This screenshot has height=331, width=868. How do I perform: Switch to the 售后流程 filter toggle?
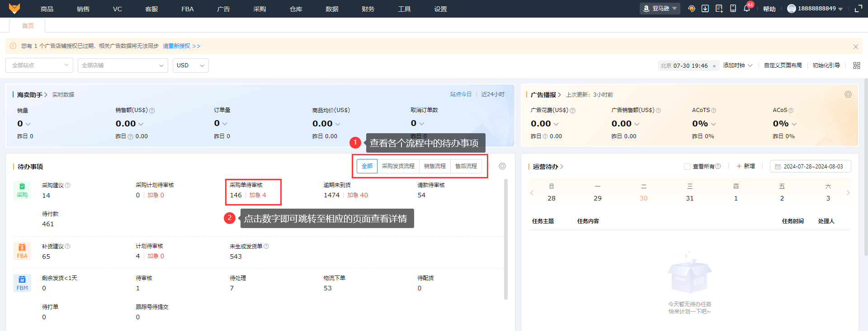click(x=466, y=166)
